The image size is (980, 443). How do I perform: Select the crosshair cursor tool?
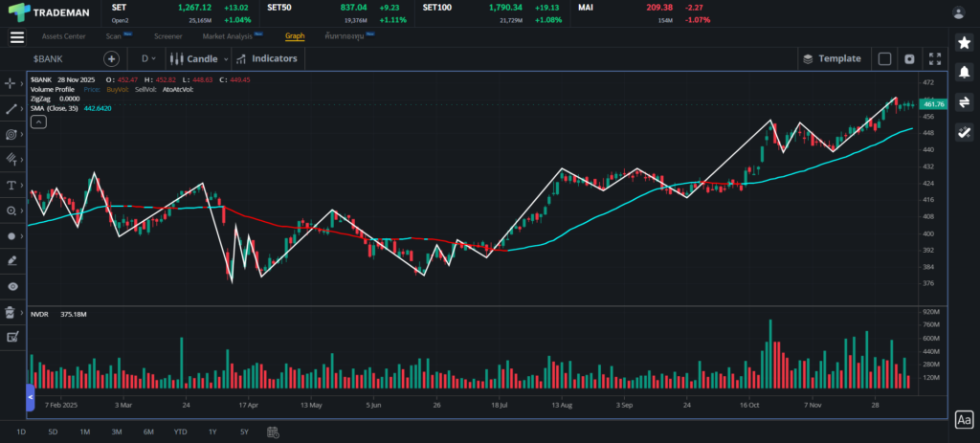[11, 83]
